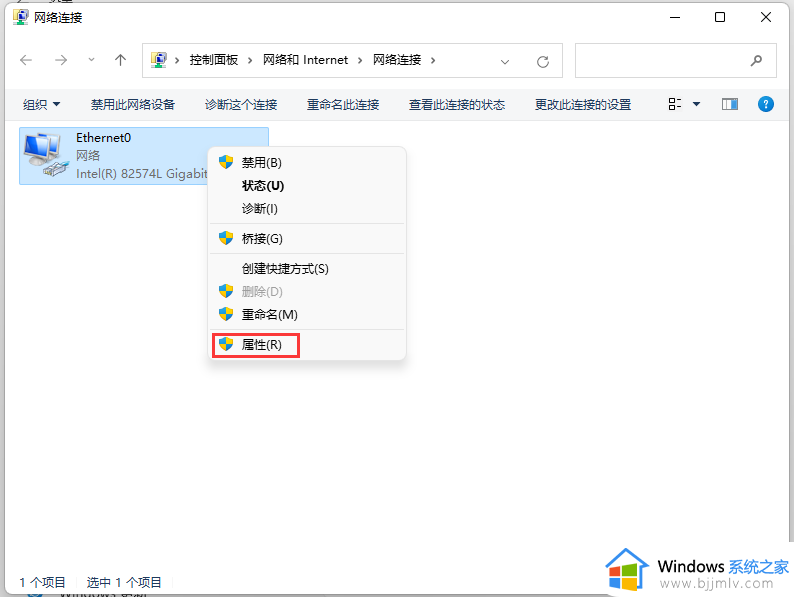Expand chevron after 网络连接 breadcrumb

coord(433,61)
